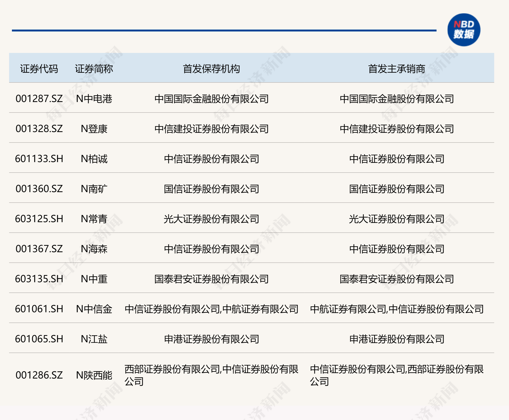Select the 首发主承销商 column header
The image size is (509, 420).
click(397, 69)
